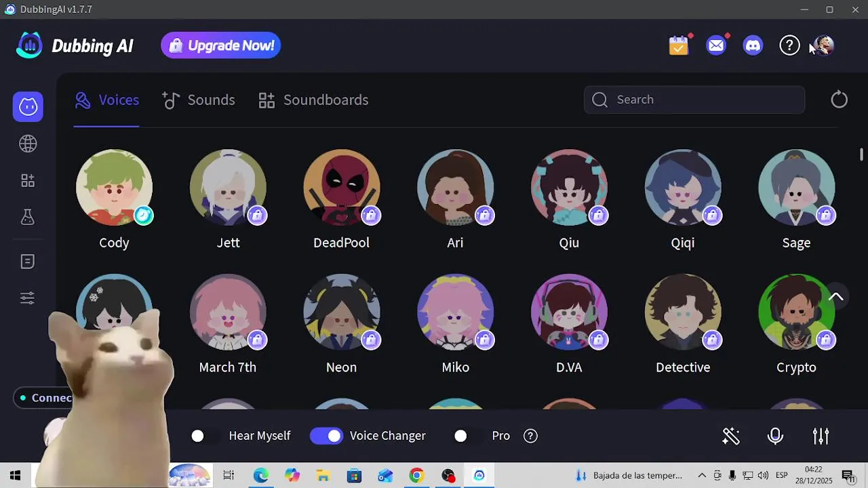Open the Discord icon in header
The width and height of the screenshot is (868, 488).
point(753,45)
